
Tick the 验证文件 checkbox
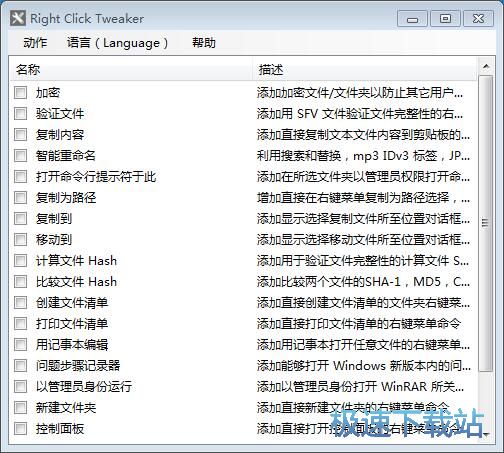click(x=20, y=114)
